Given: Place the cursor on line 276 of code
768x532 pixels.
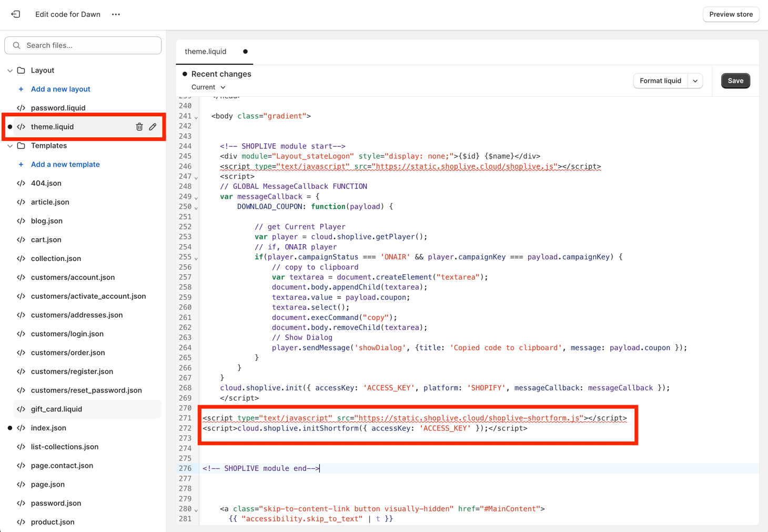Looking at the screenshot, I should (479, 468).
